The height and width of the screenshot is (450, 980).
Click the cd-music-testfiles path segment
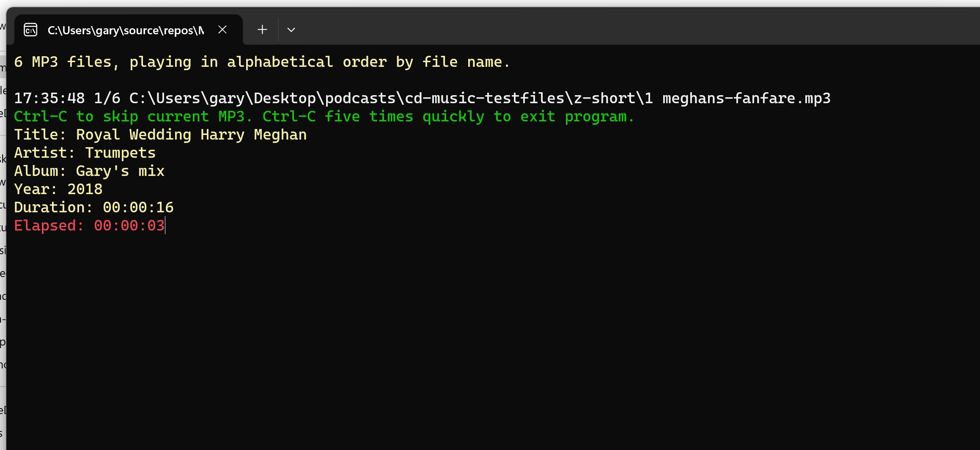pyautogui.click(x=485, y=99)
